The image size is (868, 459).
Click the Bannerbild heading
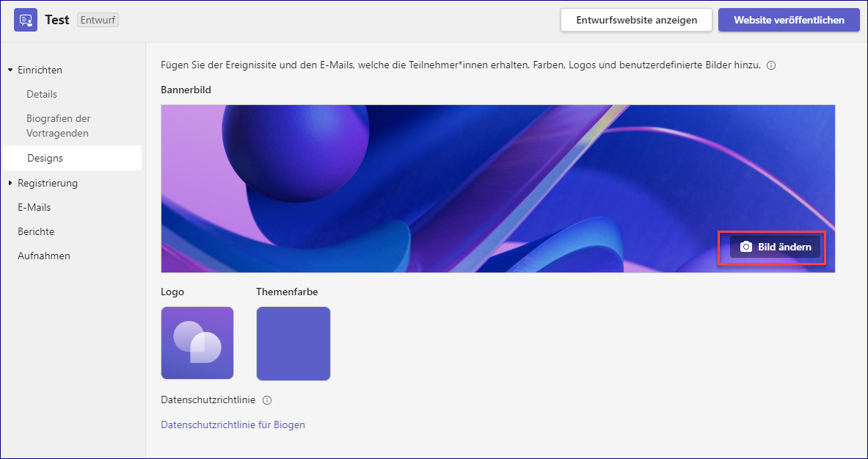(186, 90)
